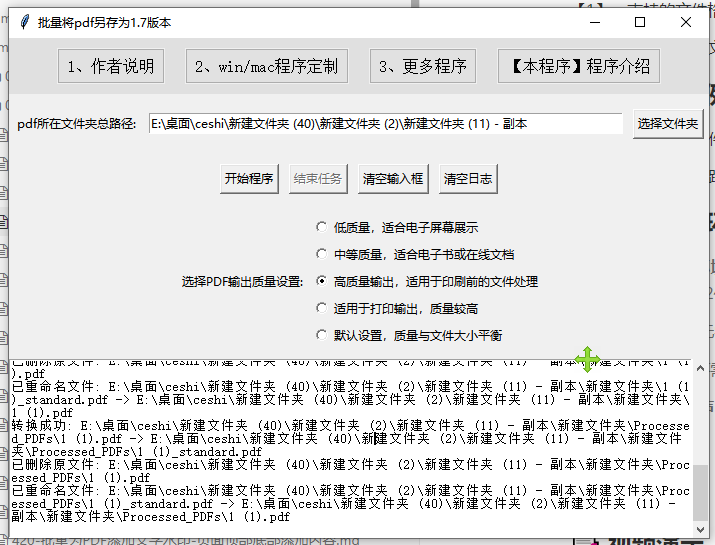
Task: Open 【本程序】程序介绍 button
Action: [x=579, y=66]
